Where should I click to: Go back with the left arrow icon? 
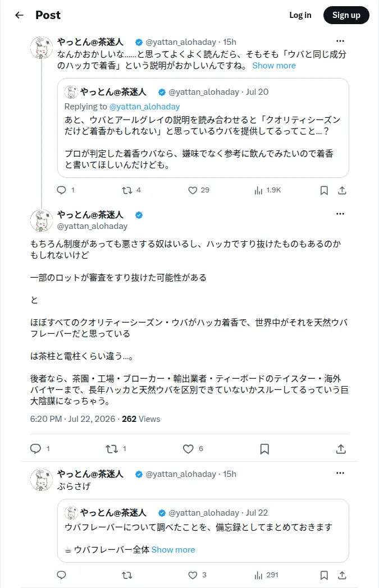click(19, 15)
